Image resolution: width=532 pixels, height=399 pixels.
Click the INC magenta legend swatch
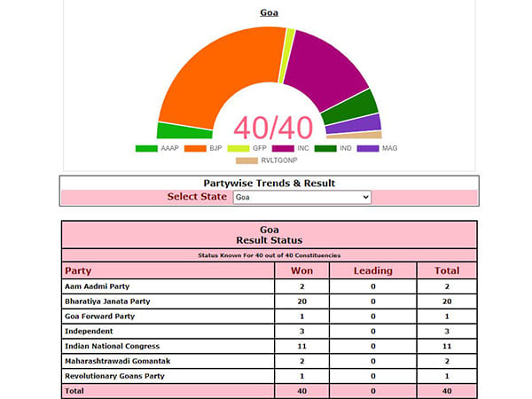click(x=283, y=148)
